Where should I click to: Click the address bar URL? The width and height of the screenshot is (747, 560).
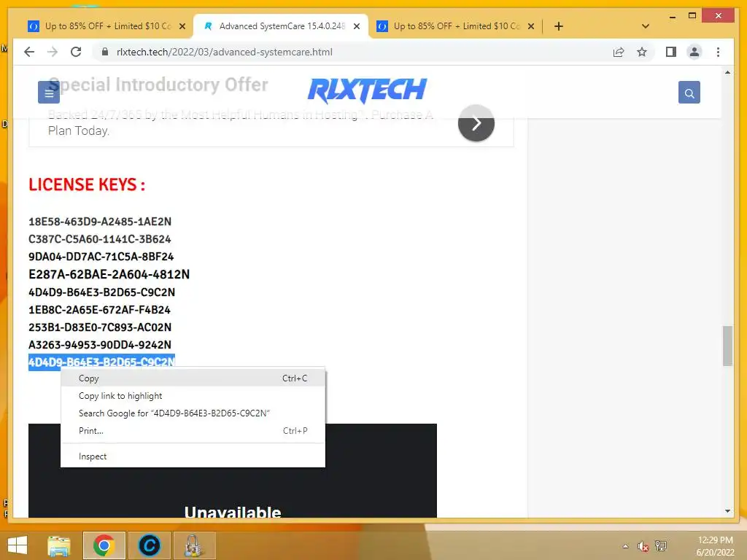(225, 52)
